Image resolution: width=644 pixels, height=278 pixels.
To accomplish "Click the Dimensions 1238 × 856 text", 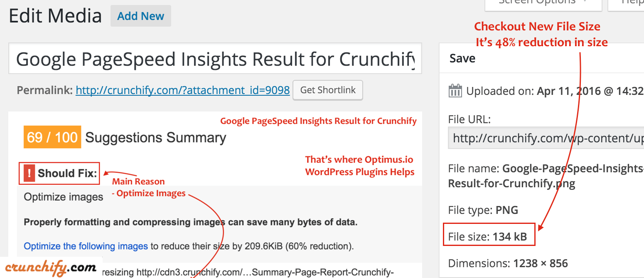I will point(508,263).
